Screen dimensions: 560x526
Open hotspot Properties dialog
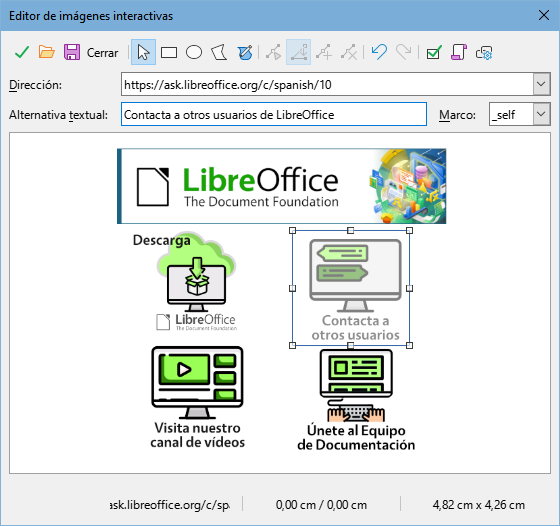click(x=484, y=52)
